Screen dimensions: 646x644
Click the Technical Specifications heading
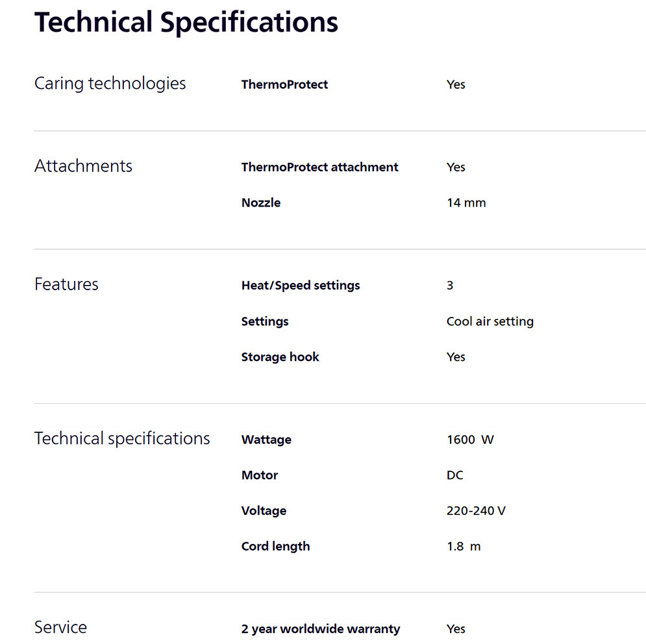tap(186, 22)
